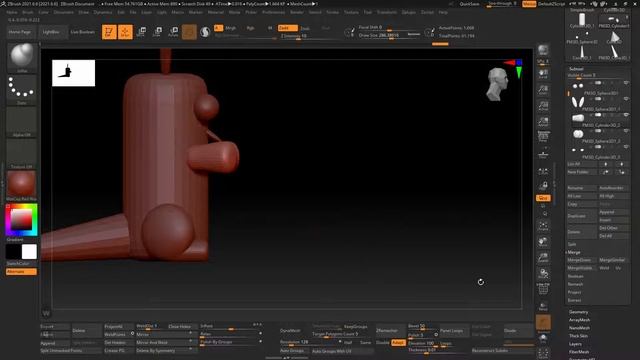This screenshot has height=360, width=640.
Task: Adjust the Draw Size slider
Action: coord(389,36)
